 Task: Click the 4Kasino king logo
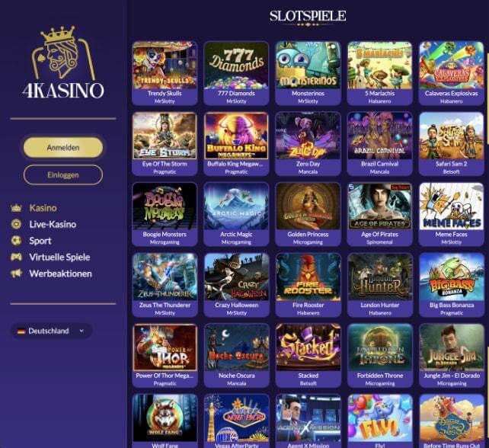click(x=63, y=62)
